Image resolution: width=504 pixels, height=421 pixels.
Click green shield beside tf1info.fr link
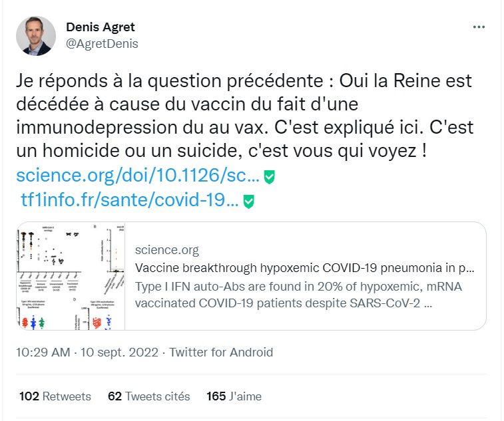point(249,202)
